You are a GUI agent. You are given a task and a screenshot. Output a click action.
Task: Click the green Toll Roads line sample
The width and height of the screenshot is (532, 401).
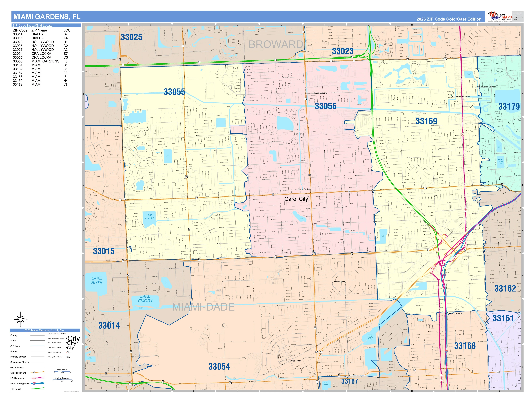pyautogui.click(x=37, y=389)
